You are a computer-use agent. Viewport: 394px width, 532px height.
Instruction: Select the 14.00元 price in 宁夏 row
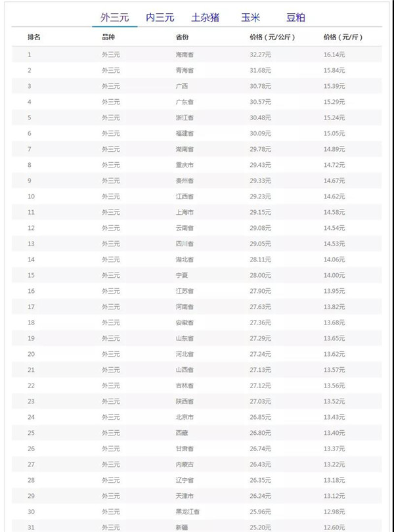tap(334, 275)
